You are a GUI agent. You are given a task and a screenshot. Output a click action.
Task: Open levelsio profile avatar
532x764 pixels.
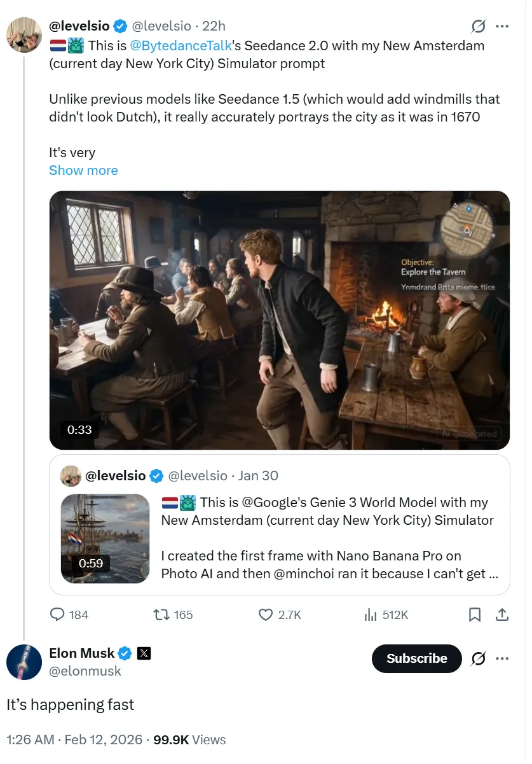[x=24, y=35]
